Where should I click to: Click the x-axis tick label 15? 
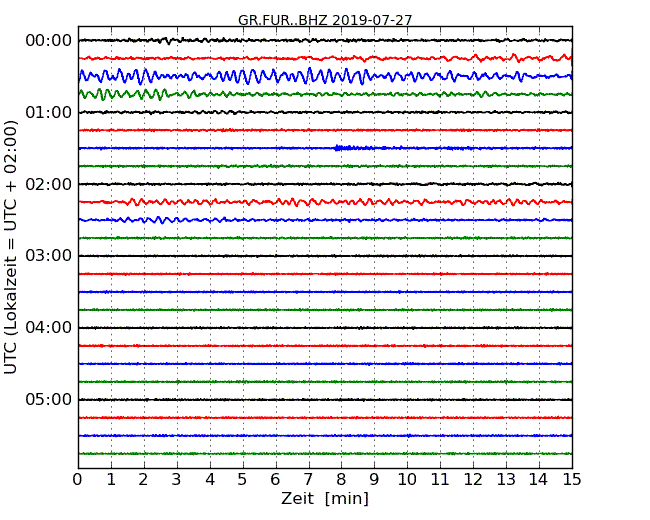(x=572, y=480)
